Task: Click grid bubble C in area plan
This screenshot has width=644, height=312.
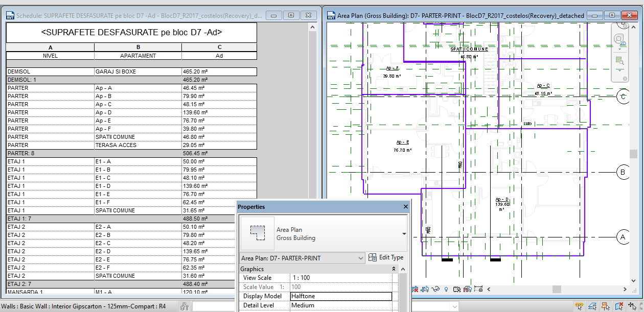Action: (623, 96)
